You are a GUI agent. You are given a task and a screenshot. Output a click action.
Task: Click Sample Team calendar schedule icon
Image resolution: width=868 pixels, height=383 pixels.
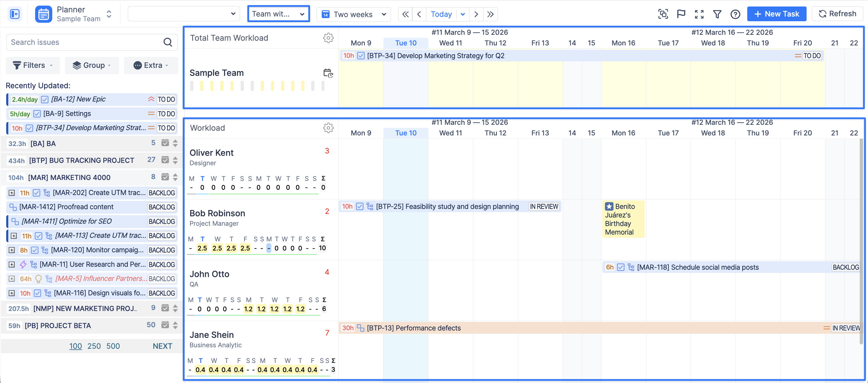pos(328,73)
